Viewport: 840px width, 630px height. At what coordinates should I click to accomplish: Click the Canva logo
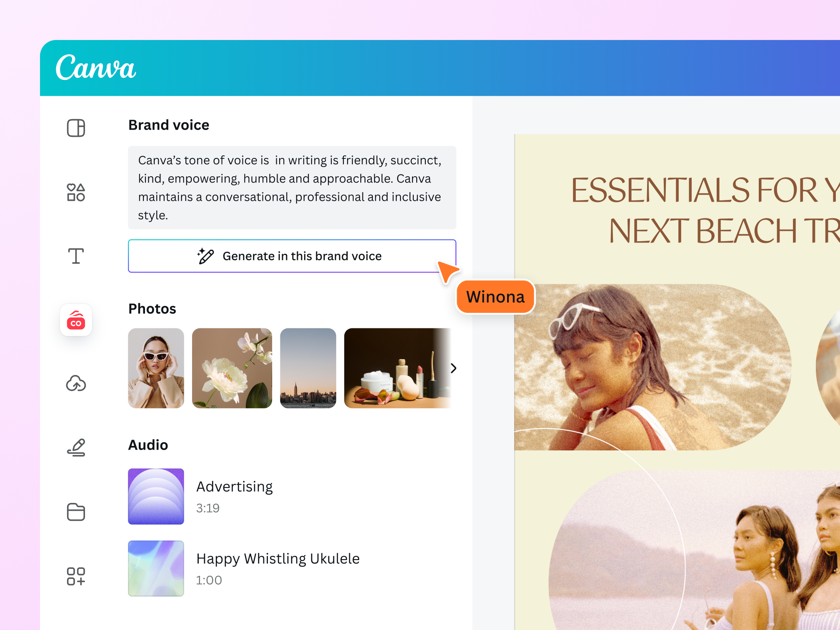[96, 67]
